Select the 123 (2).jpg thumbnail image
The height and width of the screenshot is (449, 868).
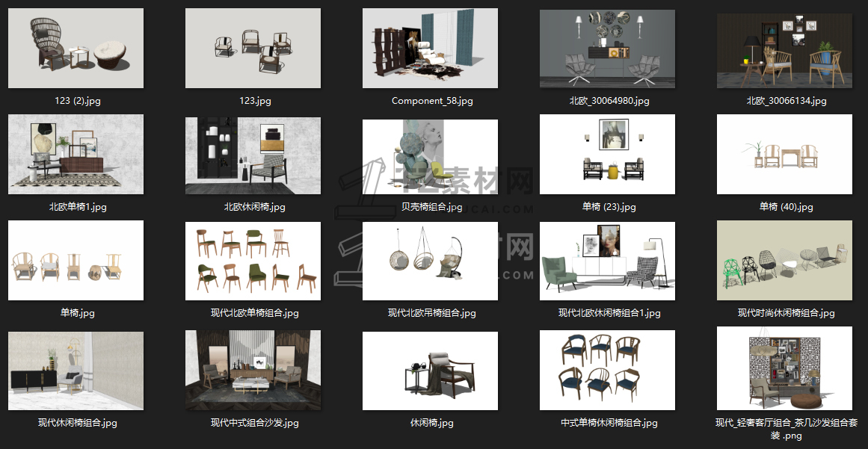(x=76, y=48)
